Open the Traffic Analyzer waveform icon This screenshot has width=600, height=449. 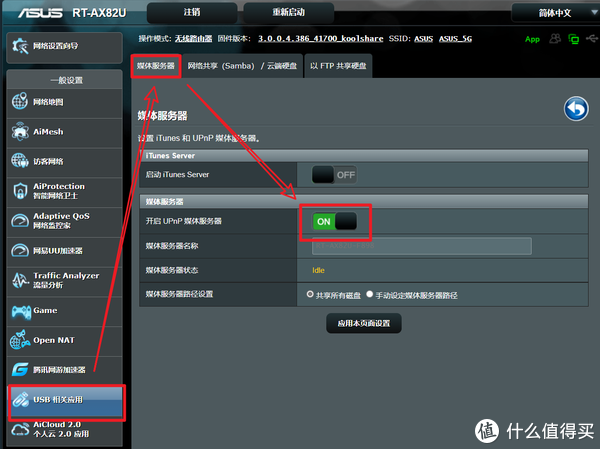pos(20,280)
